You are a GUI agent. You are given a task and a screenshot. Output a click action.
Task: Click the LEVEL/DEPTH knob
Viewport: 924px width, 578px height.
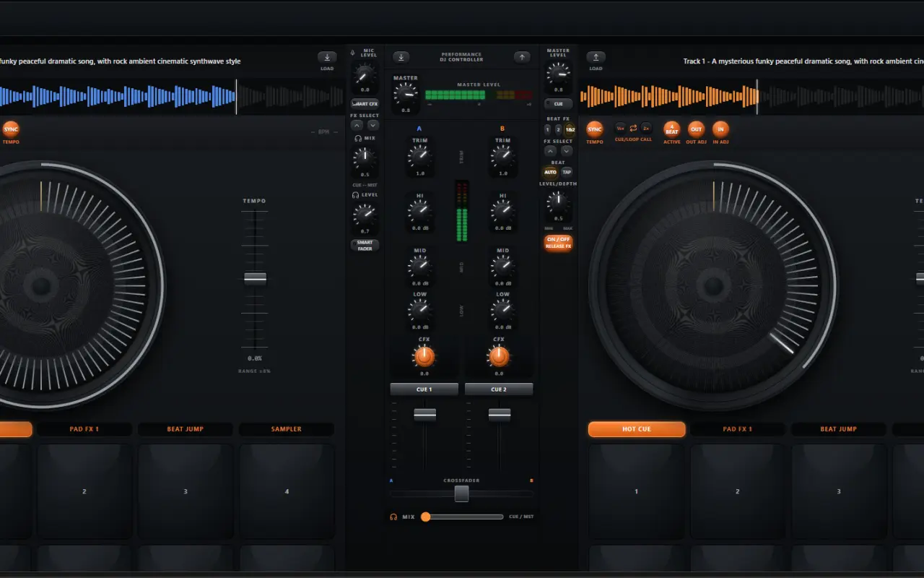click(558, 202)
